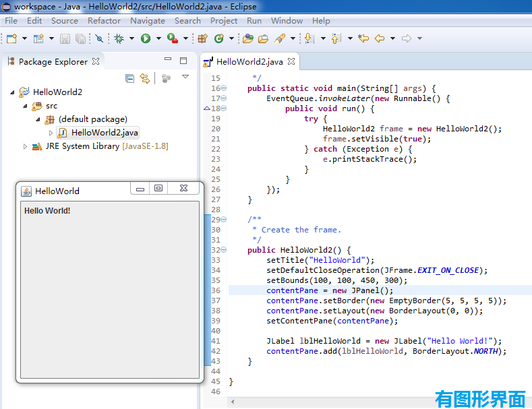Open the External Tools dropdown arrow
Viewport: 532px width, 409px height.
click(x=185, y=38)
